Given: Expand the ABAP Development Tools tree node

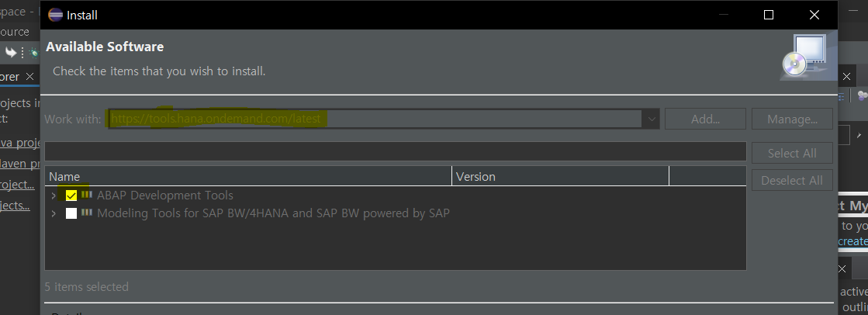Looking at the screenshot, I should click(x=54, y=196).
